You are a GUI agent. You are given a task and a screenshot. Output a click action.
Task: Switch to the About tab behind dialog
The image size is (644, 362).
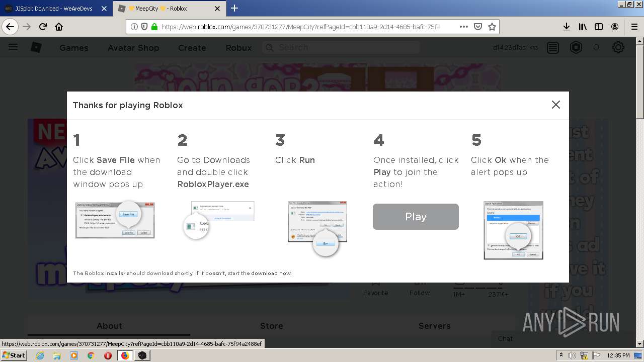pos(109,326)
